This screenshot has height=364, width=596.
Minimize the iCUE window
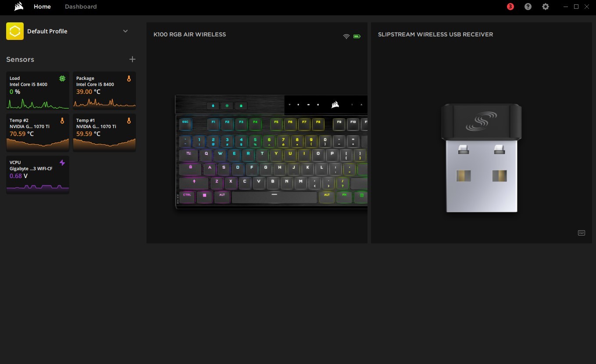[566, 7]
